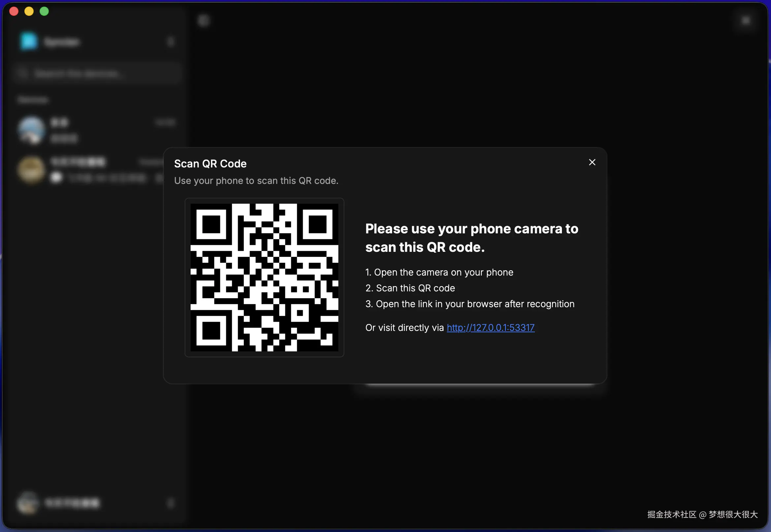771x532 pixels.
Task: Minimize the window with the yellow button
Action: click(x=29, y=11)
